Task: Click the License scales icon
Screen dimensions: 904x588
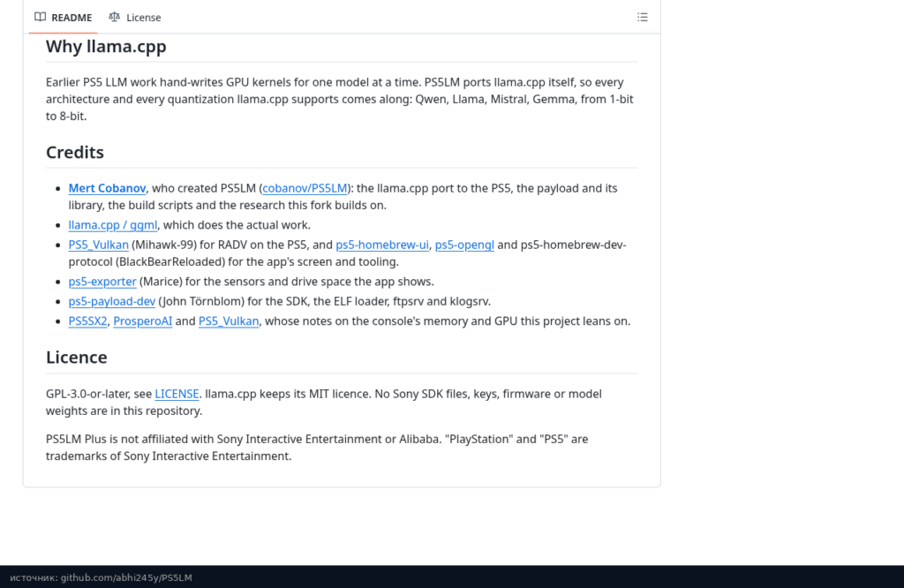Action: click(114, 17)
